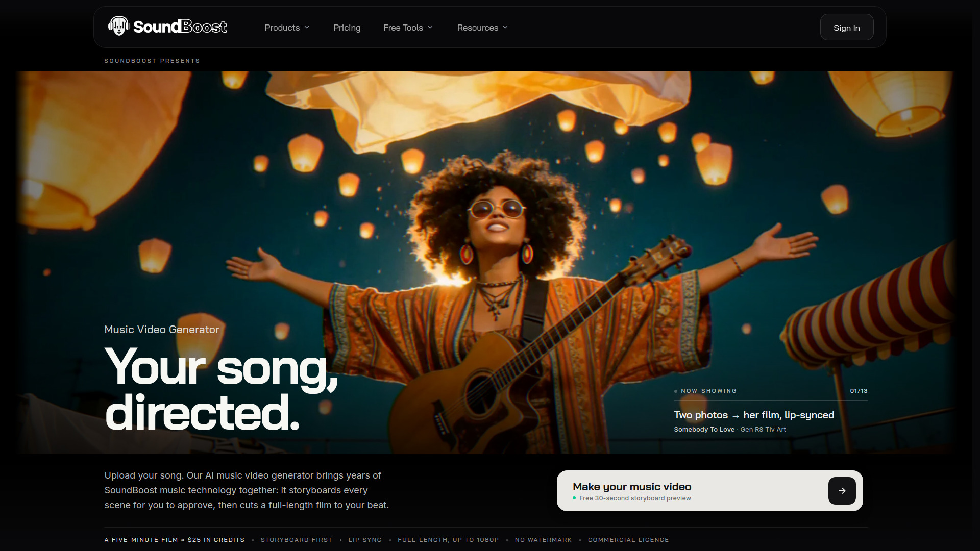The height and width of the screenshot is (551, 980).
Task: Open the Products menu label
Action: pos(282,28)
